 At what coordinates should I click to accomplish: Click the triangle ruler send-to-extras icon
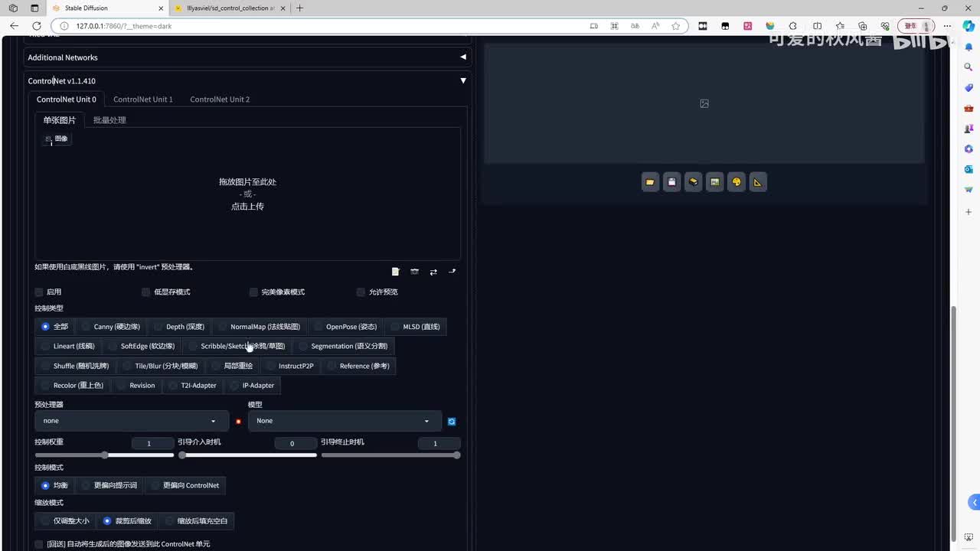point(758,182)
